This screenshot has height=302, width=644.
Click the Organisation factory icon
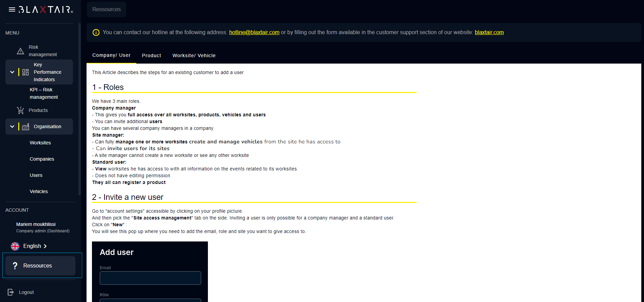25,127
